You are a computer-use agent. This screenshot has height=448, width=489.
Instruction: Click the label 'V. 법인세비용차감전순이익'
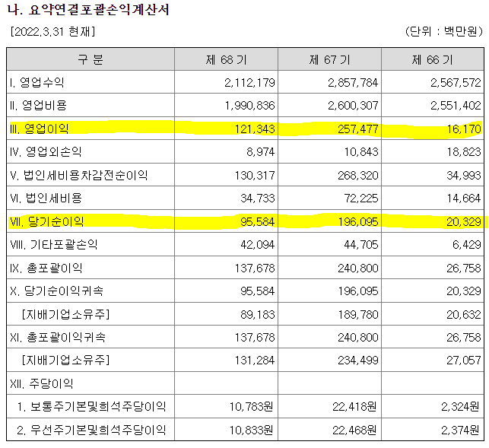coord(79,175)
